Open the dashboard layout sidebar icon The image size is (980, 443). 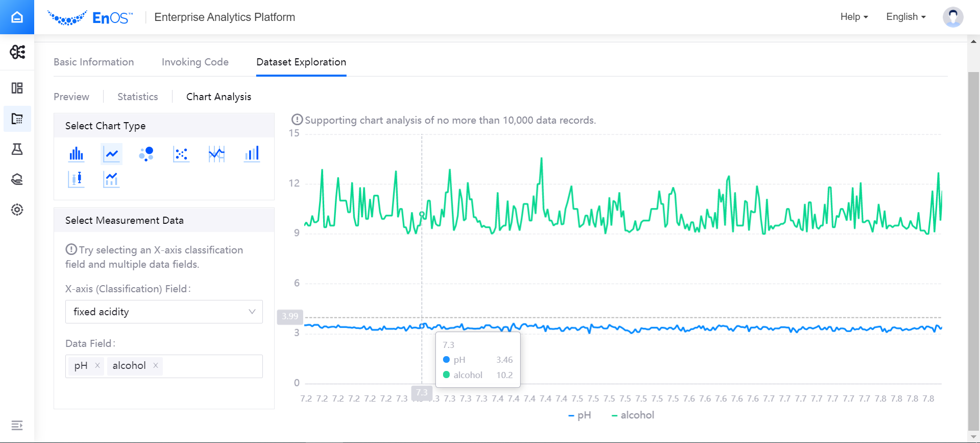(17, 88)
